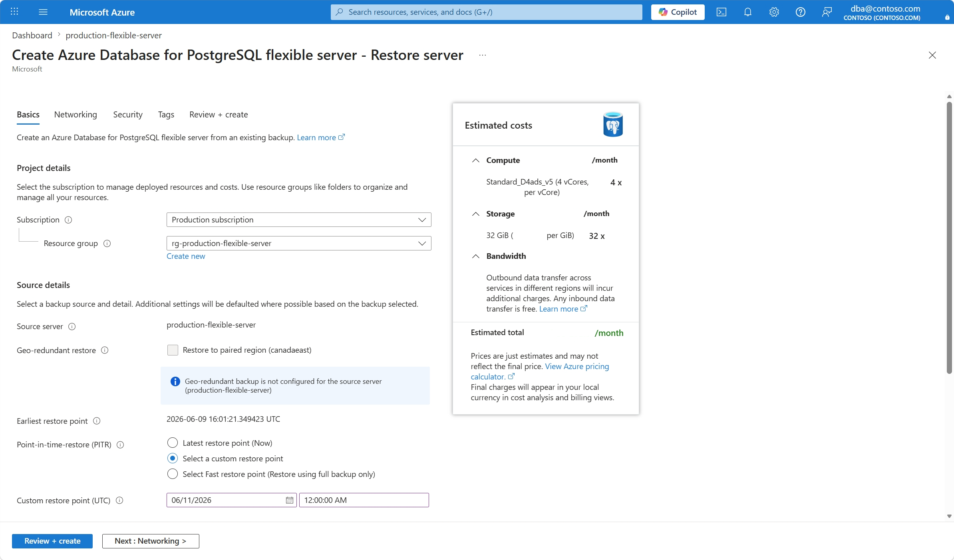
Task: Open account menu dba@contoso.com
Action: pyautogui.click(x=882, y=12)
